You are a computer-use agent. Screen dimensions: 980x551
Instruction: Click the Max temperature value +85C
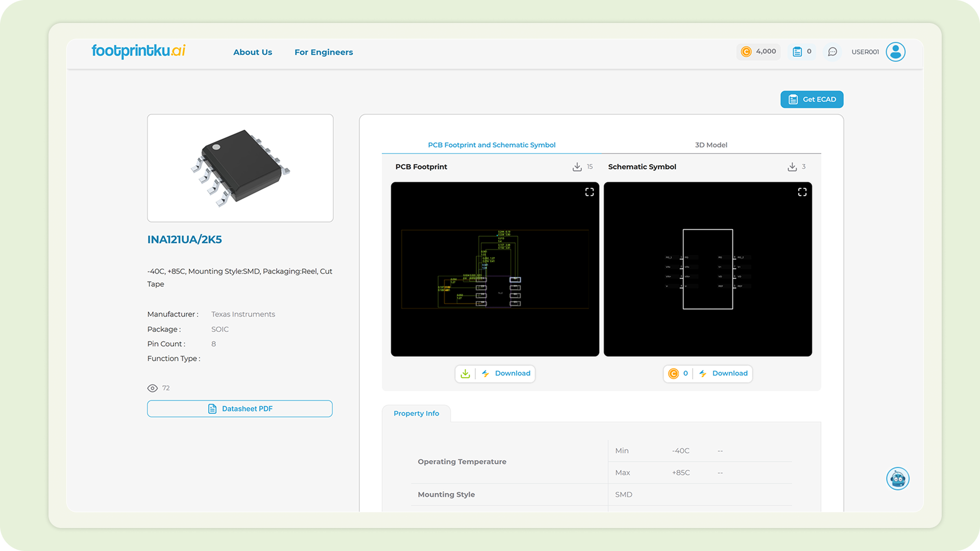click(681, 472)
